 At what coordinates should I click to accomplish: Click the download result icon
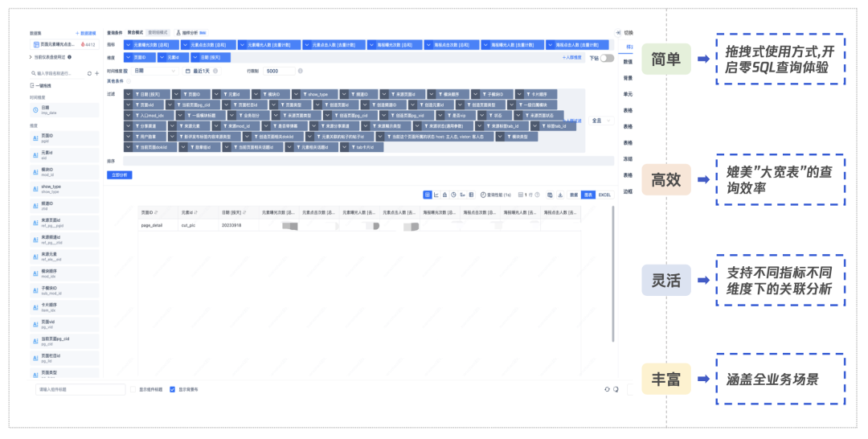(560, 195)
